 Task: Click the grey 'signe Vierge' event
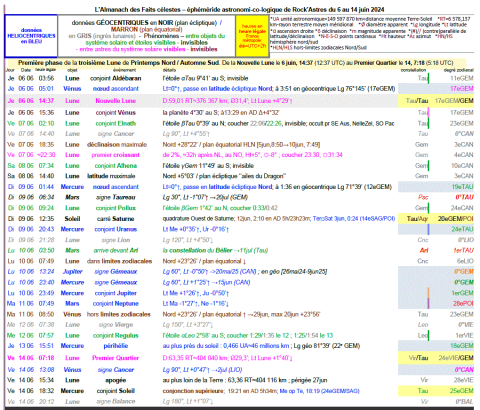(x=116, y=325)
